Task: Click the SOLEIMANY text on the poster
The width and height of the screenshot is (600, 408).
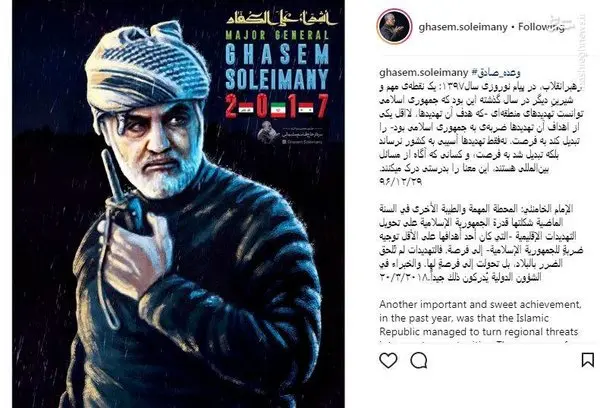Action: 277,78
